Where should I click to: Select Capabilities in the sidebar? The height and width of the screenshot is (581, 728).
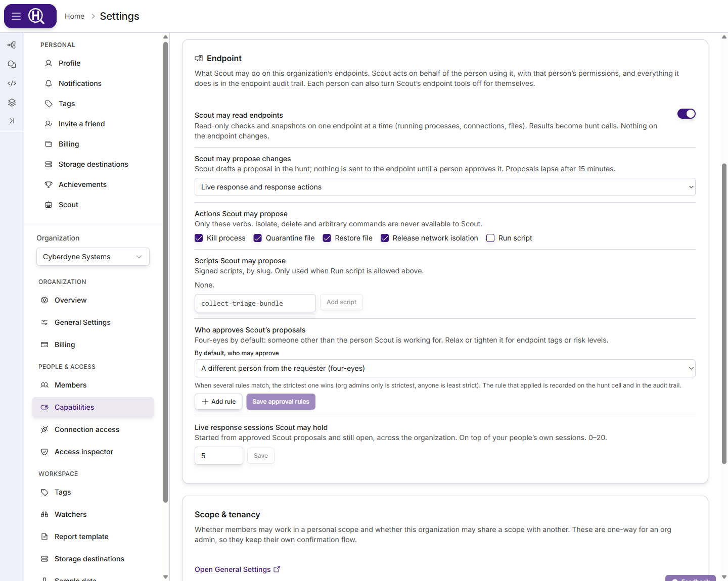[93, 407]
